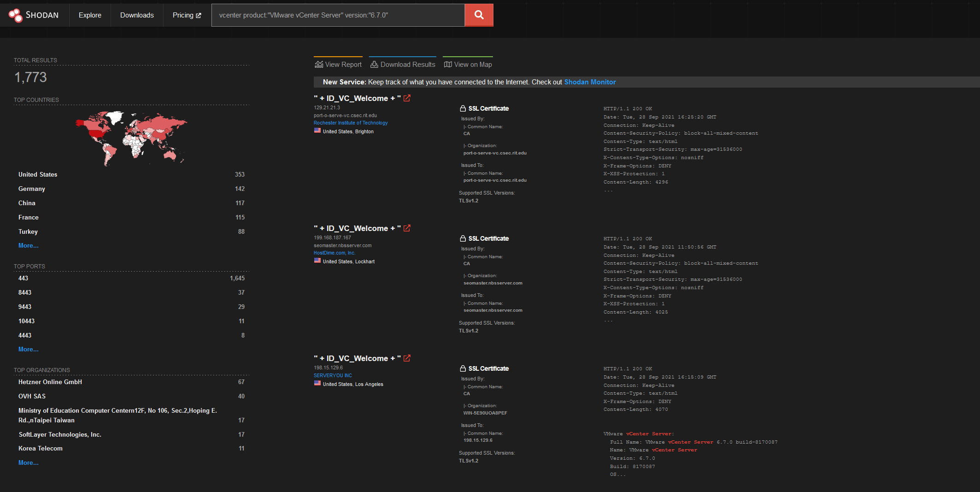Click the Download Results icon
Image resolution: width=980 pixels, height=492 pixels.
374,65
